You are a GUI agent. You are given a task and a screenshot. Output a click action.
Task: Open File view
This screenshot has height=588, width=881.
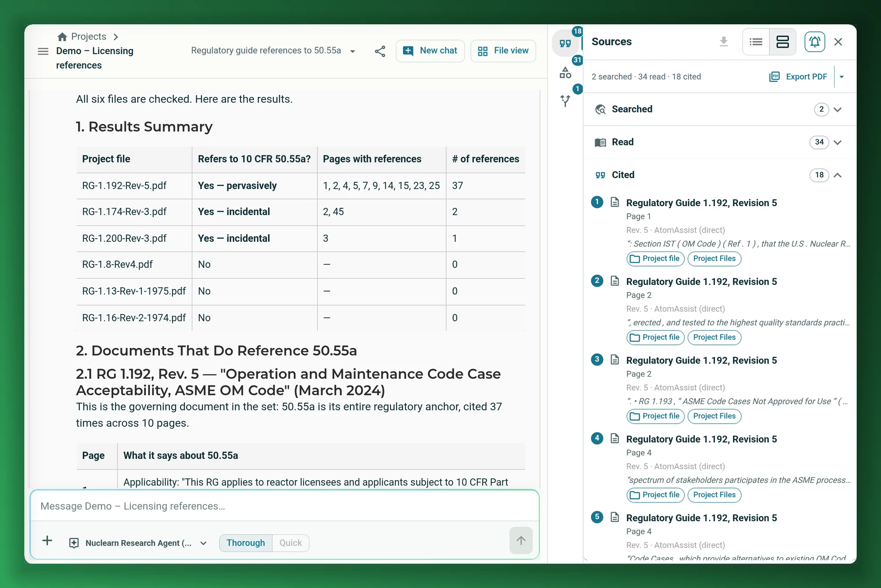tap(503, 51)
